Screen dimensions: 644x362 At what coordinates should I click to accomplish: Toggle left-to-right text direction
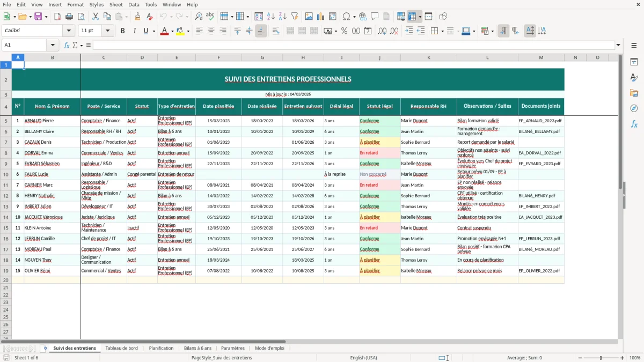click(503, 31)
